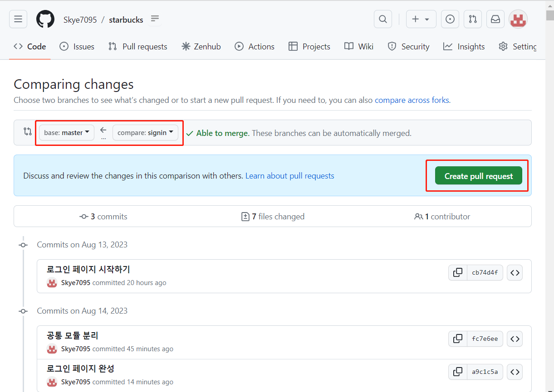This screenshot has height=392, width=554.
Task: Click avatar on 공통 모듈 분리 commit
Action: pyautogui.click(x=52, y=348)
